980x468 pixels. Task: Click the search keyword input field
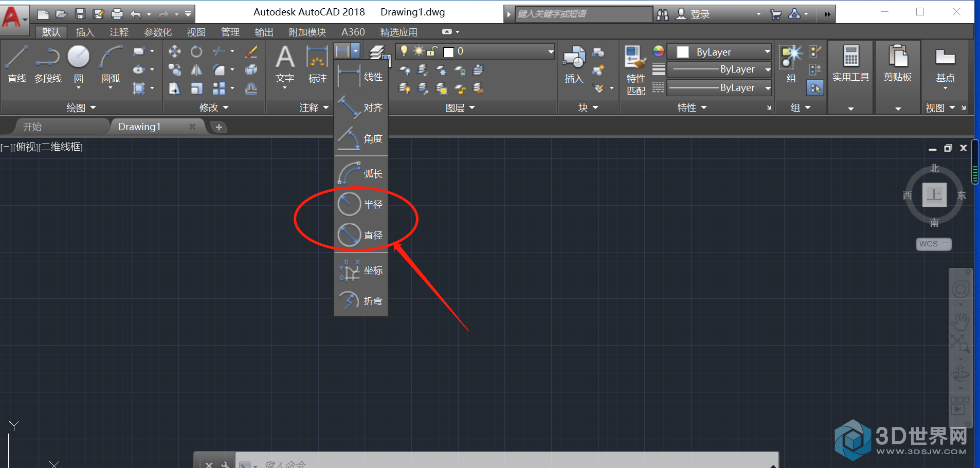pos(583,14)
